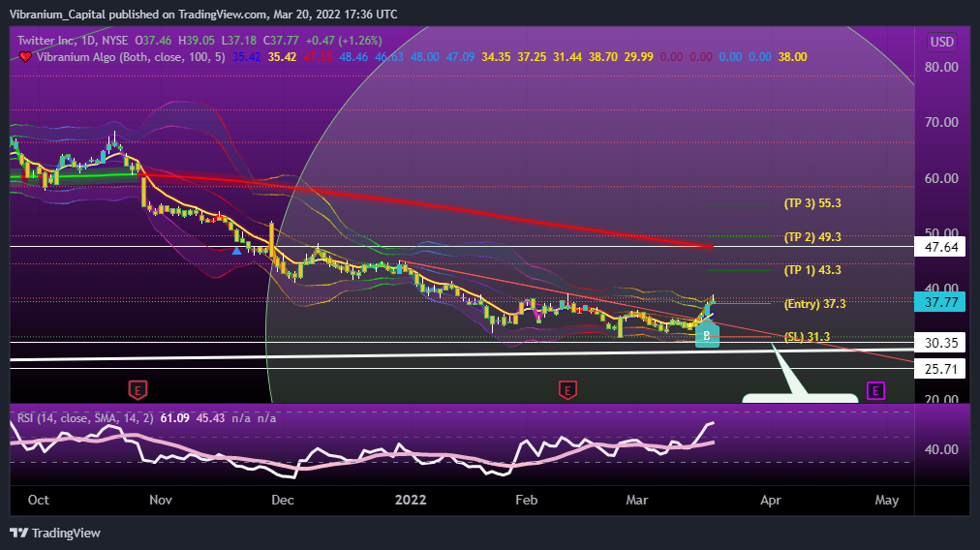This screenshot has width=980, height=550.
Task: Click the 47.64 price axis label
Action: point(940,247)
